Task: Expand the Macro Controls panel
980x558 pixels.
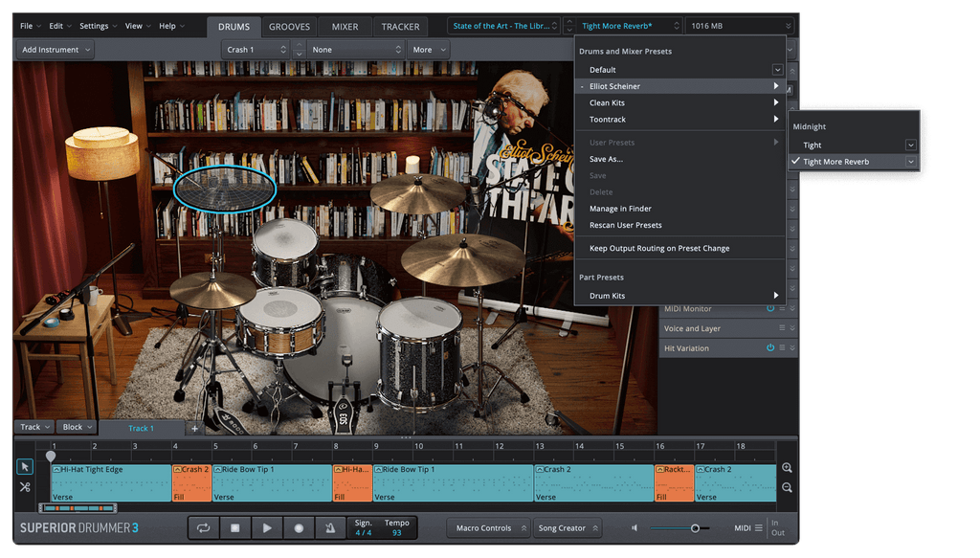Action: (x=489, y=528)
